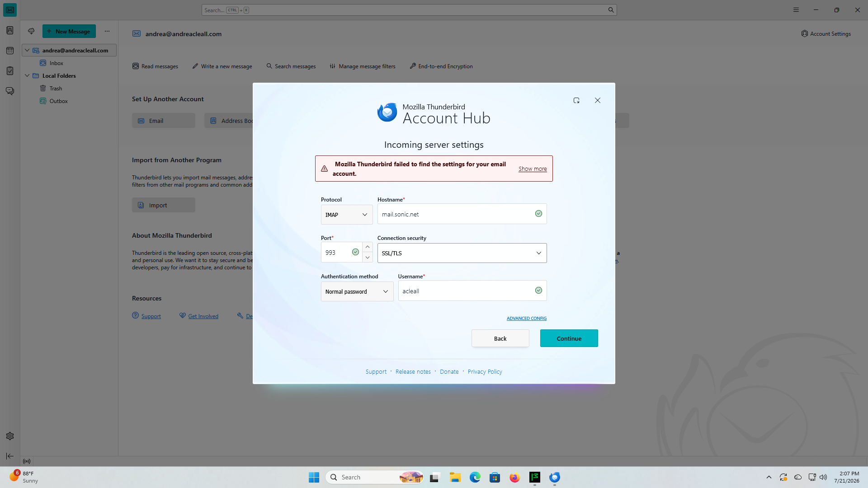This screenshot has width=868, height=488.
Task: Click the Get Messages cloud icon
Action: (x=31, y=31)
